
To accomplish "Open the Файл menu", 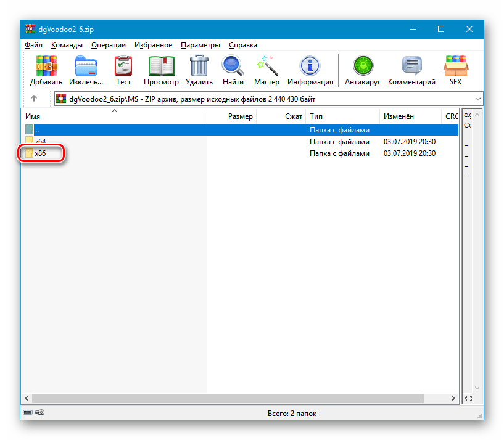I will point(33,45).
